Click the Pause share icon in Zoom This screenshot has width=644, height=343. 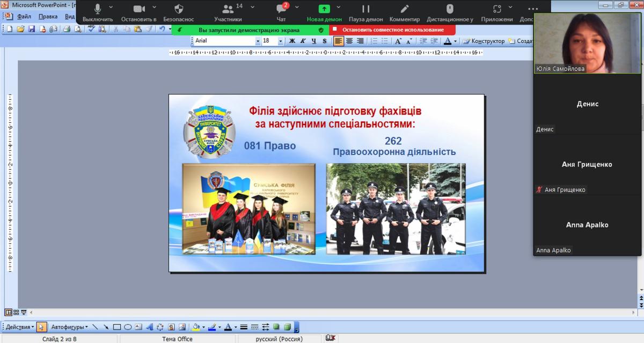(x=365, y=9)
